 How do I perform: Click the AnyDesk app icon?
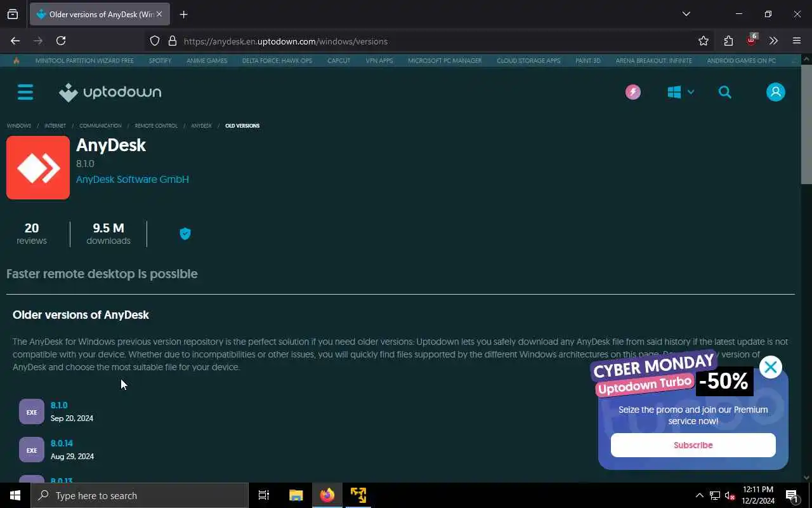(38, 168)
